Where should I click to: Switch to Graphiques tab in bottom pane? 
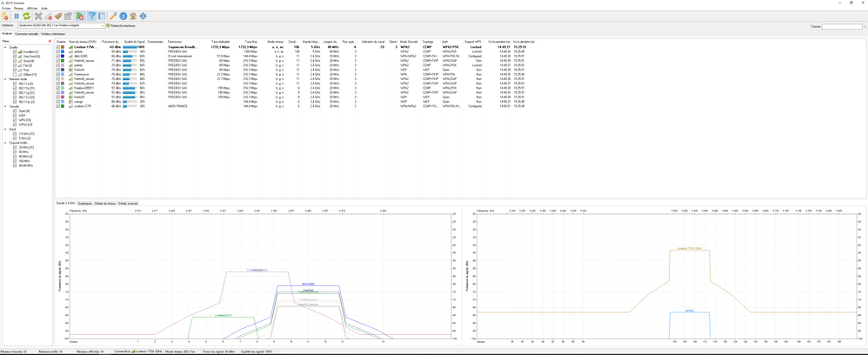tap(84, 204)
